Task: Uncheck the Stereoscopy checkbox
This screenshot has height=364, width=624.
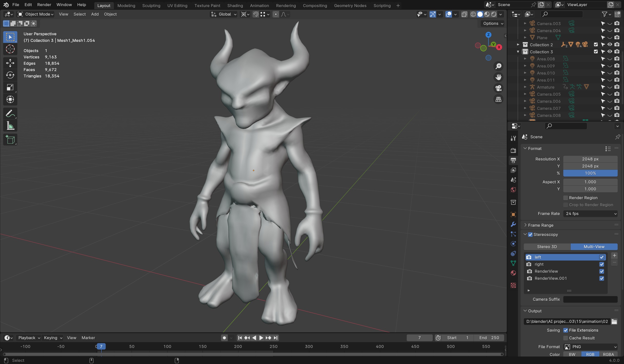Action: point(530,234)
